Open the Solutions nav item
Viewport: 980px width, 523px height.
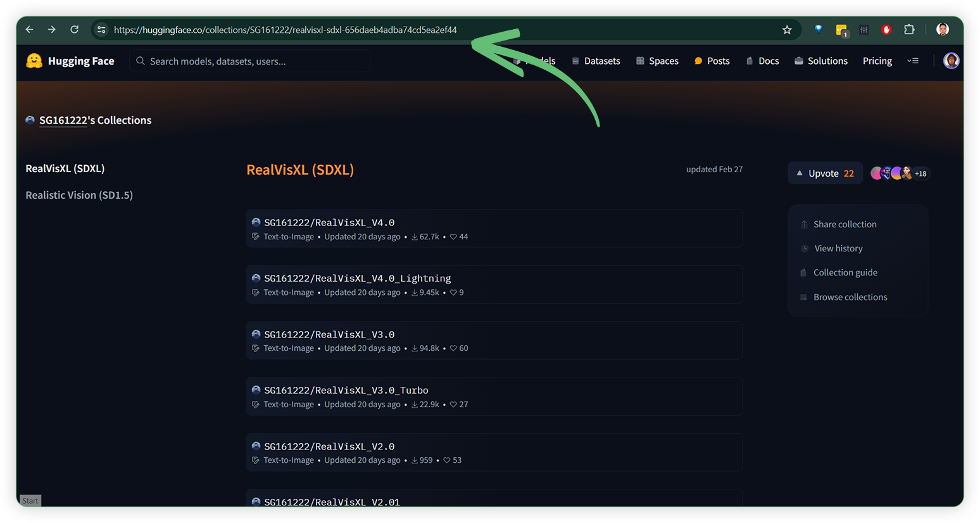click(821, 61)
